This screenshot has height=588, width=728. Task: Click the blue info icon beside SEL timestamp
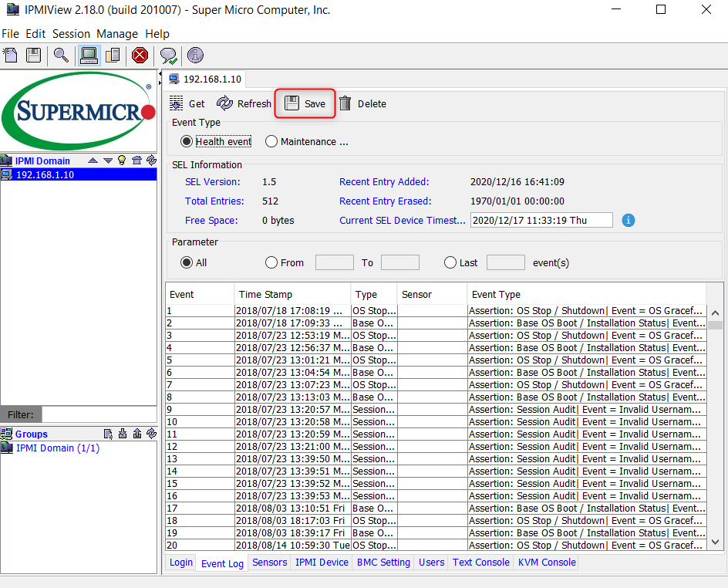point(629,220)
